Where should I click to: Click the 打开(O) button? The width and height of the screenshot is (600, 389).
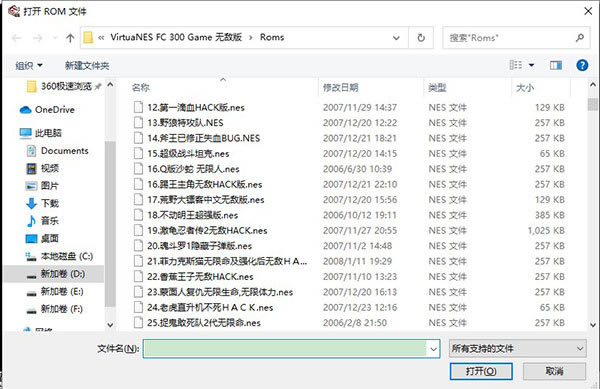click(481, 371)
